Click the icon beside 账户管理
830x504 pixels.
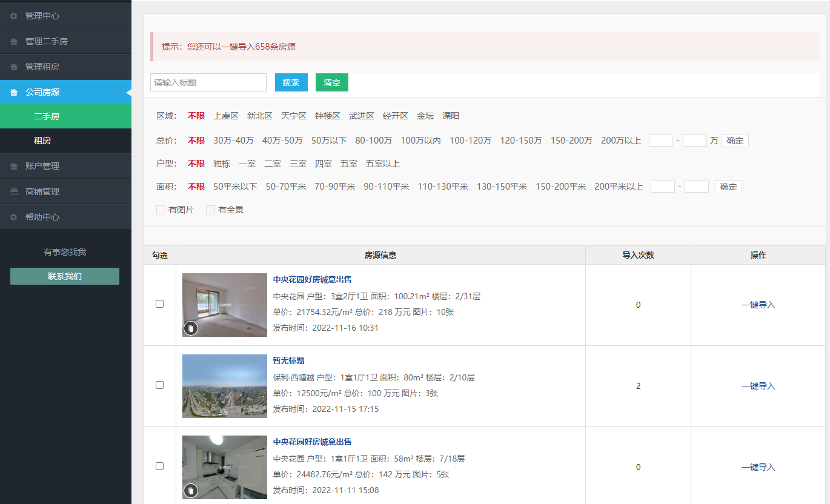coord(14,166)
